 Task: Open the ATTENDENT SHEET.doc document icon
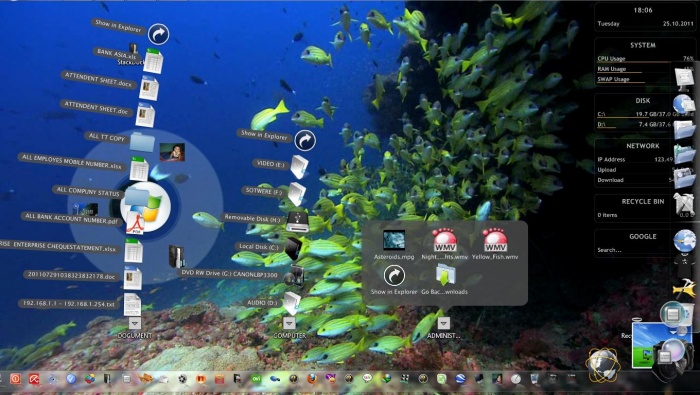[x=146, y=115]
